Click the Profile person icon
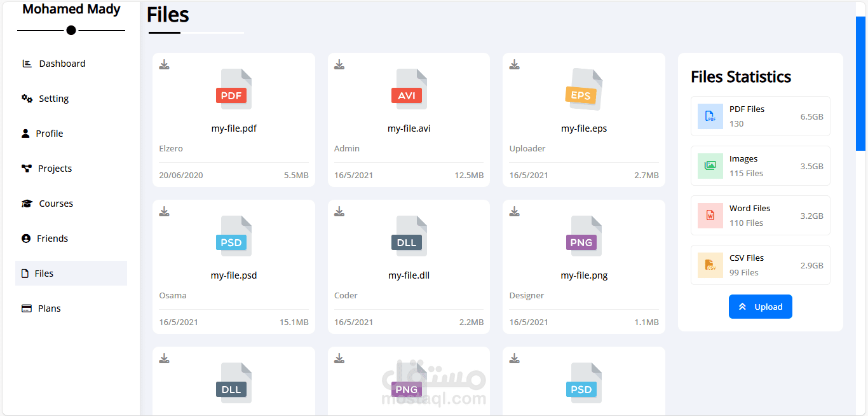This screenshot has height=416, width=868. pos(25,134)
